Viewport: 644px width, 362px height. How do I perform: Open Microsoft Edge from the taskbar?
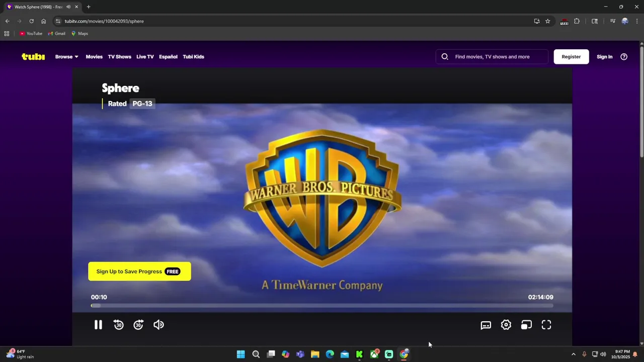pos(330,354)
